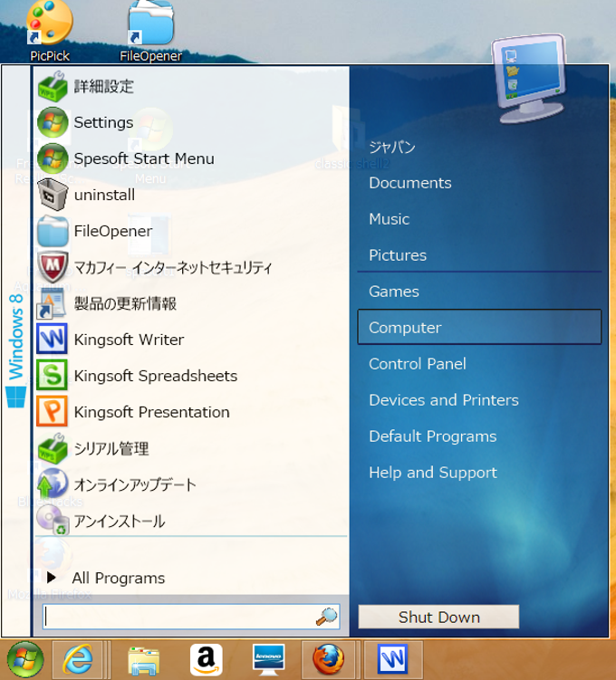Click the オンラインアップデート label text
This screenshot has width=616, height=680.
tap(135, 484)
